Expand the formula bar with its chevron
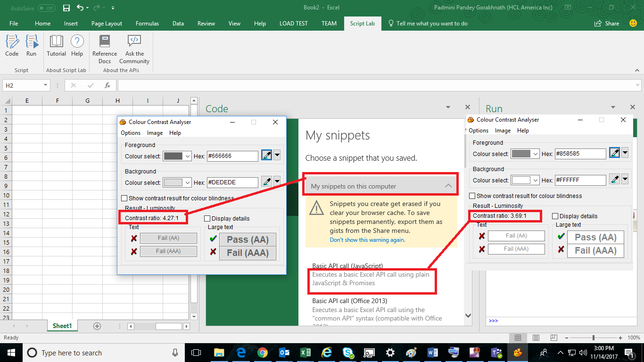Image resolution: width=644 pixels, height=362 pixels. pos(637,85)
